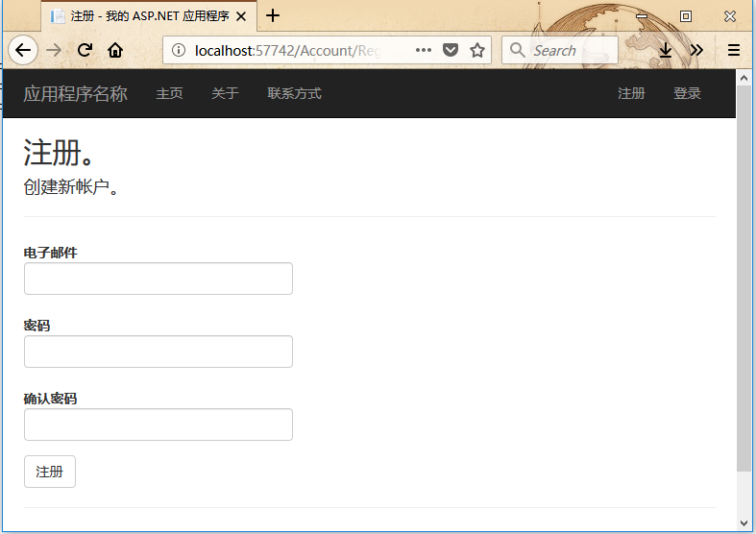Open the 关于 navigation item
Screen dimensions: 756x534
coord(225,93)
